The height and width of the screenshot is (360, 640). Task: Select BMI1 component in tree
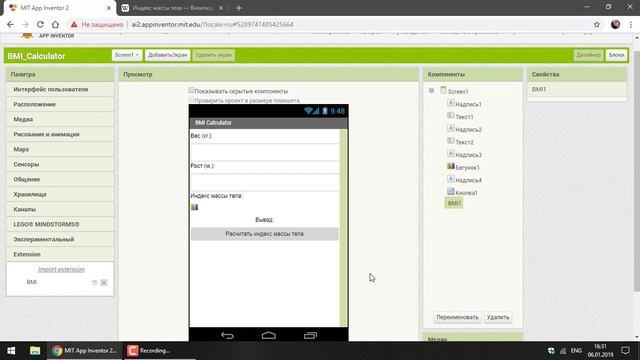pyautogui.click(x=454, y=203)
